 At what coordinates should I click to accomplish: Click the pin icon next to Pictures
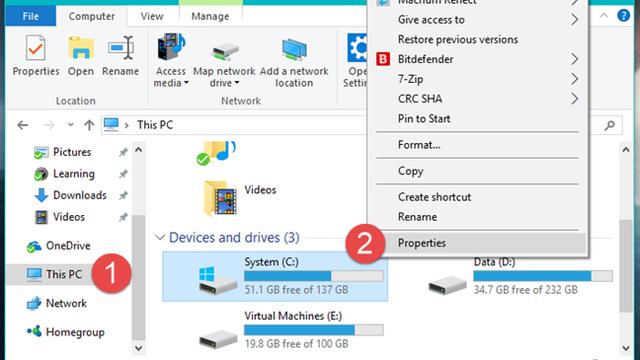coord(123,152)
